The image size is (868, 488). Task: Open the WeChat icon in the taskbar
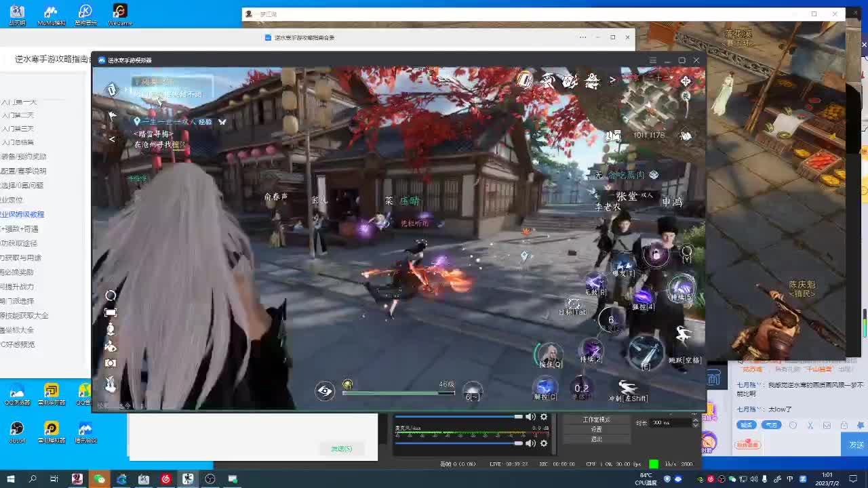[x=100, y=479]
